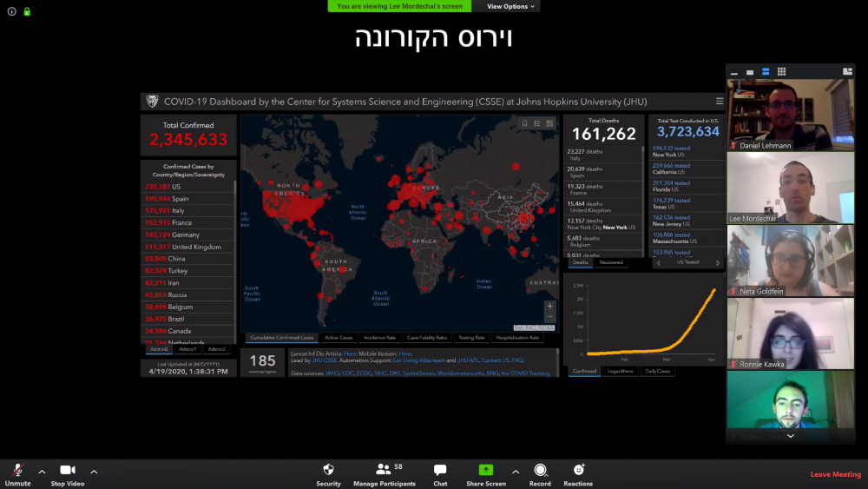Zoom in the map with the plus button
Viewport: 868px width, 489px height.
[549, 307]
